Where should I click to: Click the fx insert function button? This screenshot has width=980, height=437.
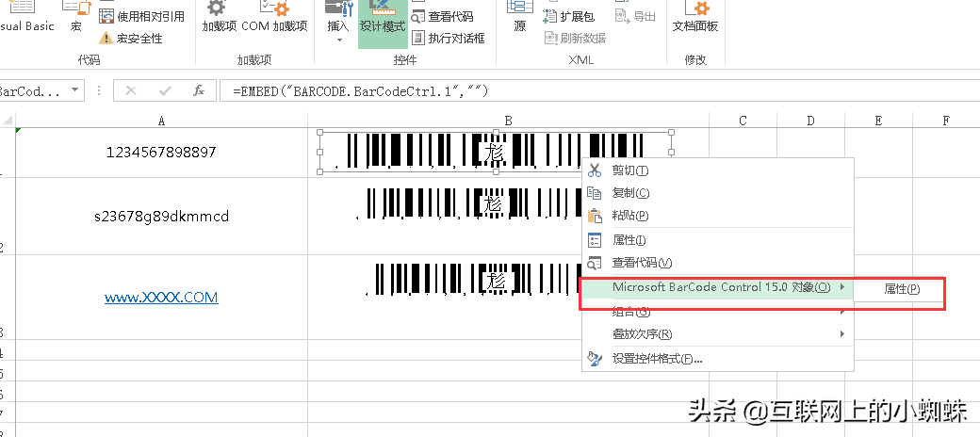click(199, 90)
